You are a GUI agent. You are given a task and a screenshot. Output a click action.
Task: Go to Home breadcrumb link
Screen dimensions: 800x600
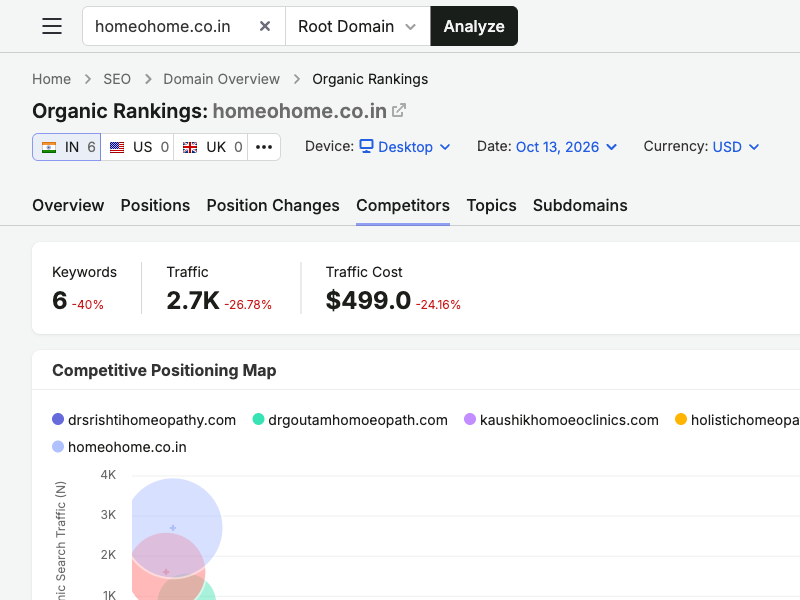point(52,79)
